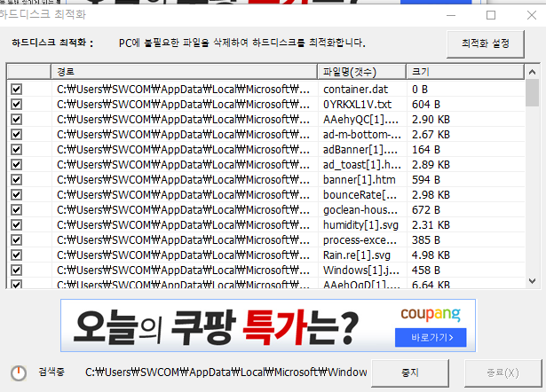The width and height of the screenshot is (546, 392).
Task: Select the goclean-hous file name
Action: [360, 209]
